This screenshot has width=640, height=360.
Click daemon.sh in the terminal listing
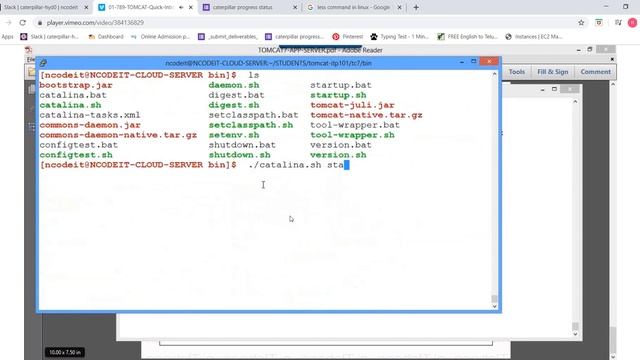click(x=234, y=85)
